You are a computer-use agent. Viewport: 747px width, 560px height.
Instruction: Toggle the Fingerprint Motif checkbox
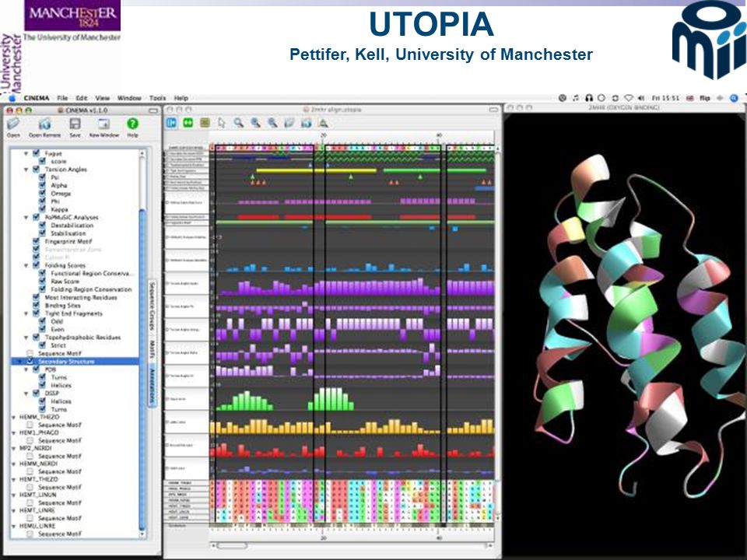tap(37, 241)
